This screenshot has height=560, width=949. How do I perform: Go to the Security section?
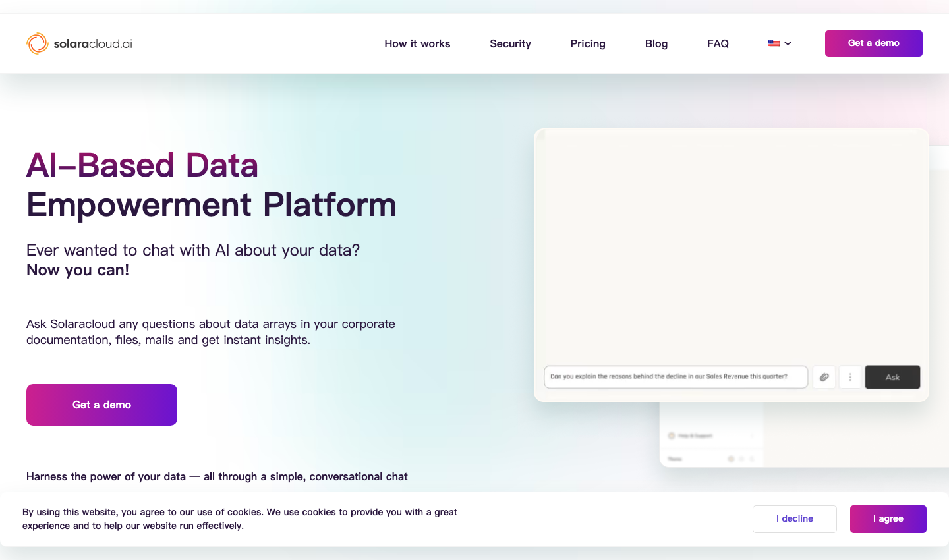click(510, 43)
